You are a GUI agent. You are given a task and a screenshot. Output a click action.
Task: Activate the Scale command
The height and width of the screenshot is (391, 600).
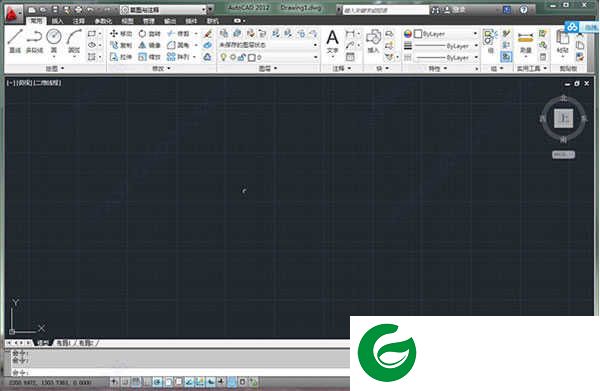point(149,57)
